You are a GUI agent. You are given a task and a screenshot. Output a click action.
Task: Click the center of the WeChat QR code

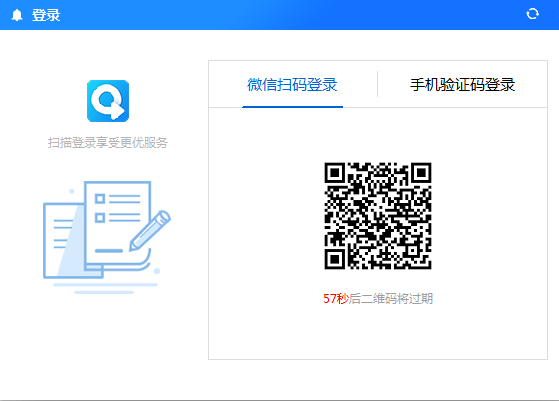coord(378,216)
